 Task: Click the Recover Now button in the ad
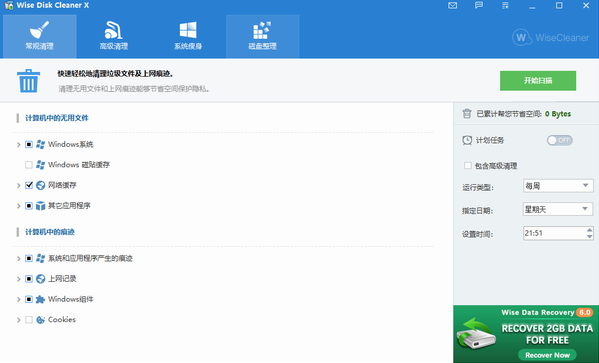click(547, 355)
